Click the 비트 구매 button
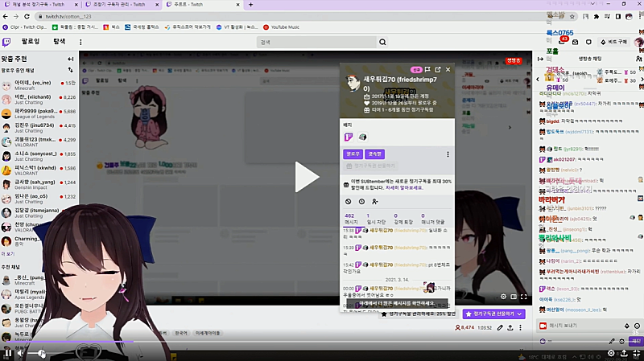Screen dimensions: 644x361 click(613, 42)
